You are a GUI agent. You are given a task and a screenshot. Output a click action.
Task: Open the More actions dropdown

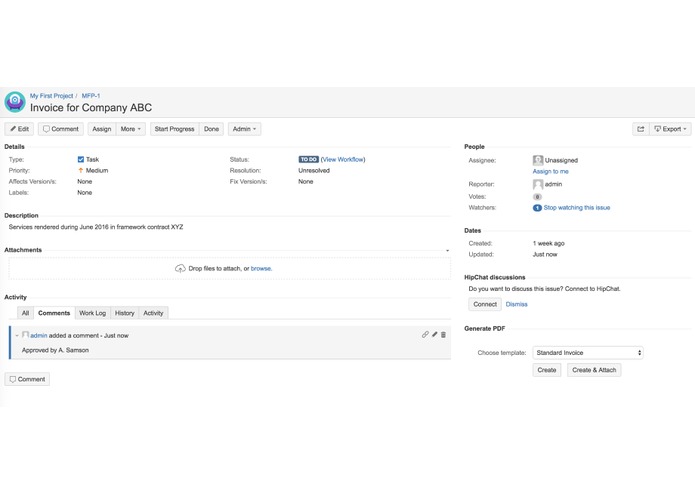point(131,129)
